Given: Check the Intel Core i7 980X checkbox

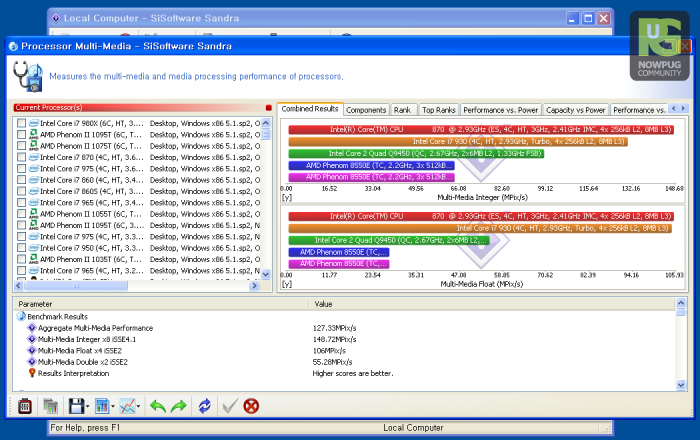Looking at the screenshot, I should point(21,123).
